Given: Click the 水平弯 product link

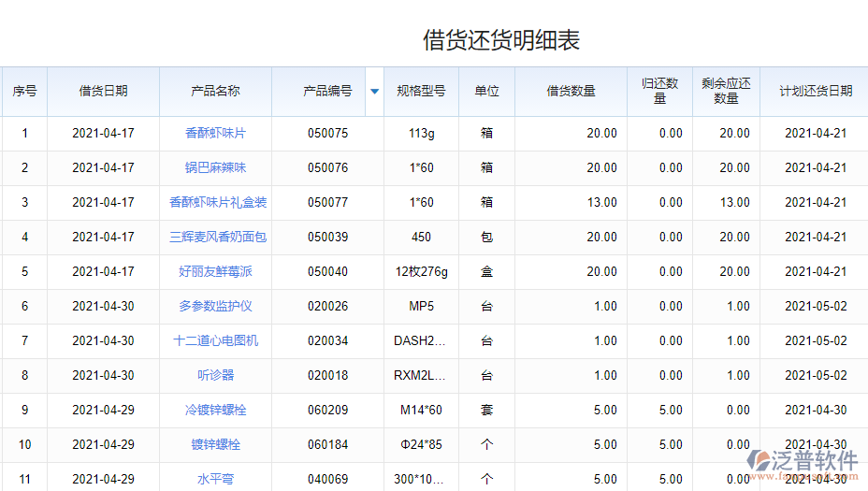Looking at the screenshot, I should (215, 480).
